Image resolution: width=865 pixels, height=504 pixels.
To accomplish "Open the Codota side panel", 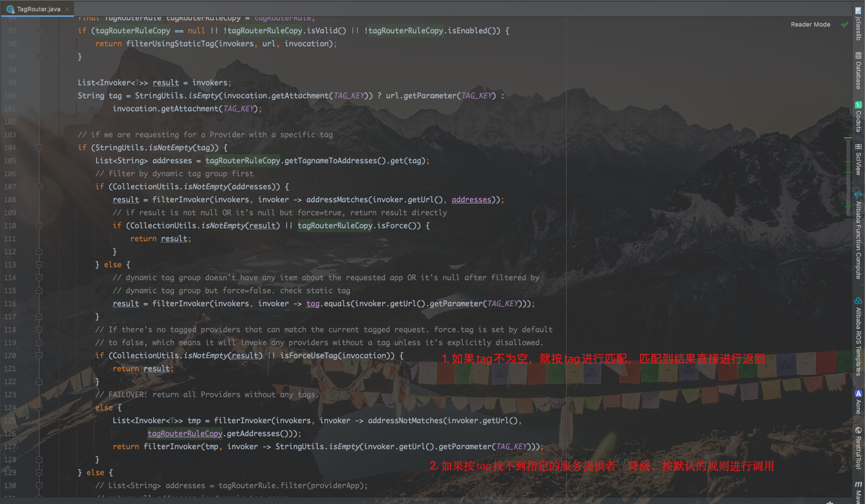I will (x=858, y=117).
